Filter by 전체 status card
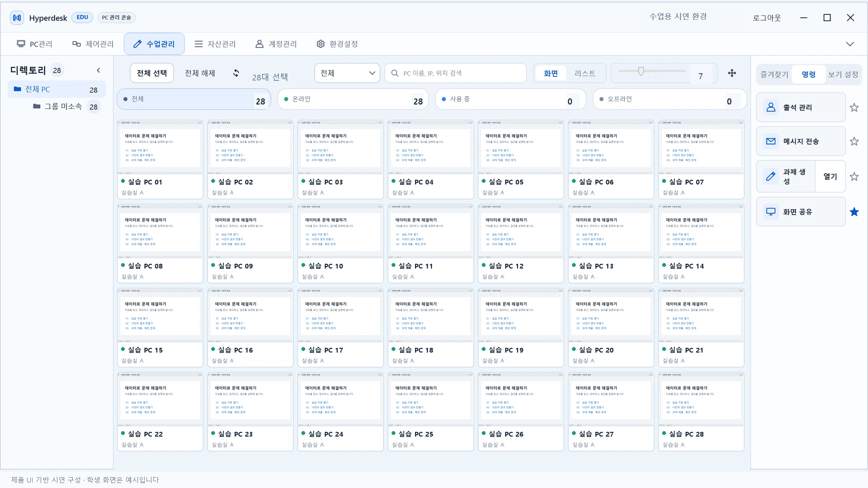868x488 pixels. pos(194,99)
